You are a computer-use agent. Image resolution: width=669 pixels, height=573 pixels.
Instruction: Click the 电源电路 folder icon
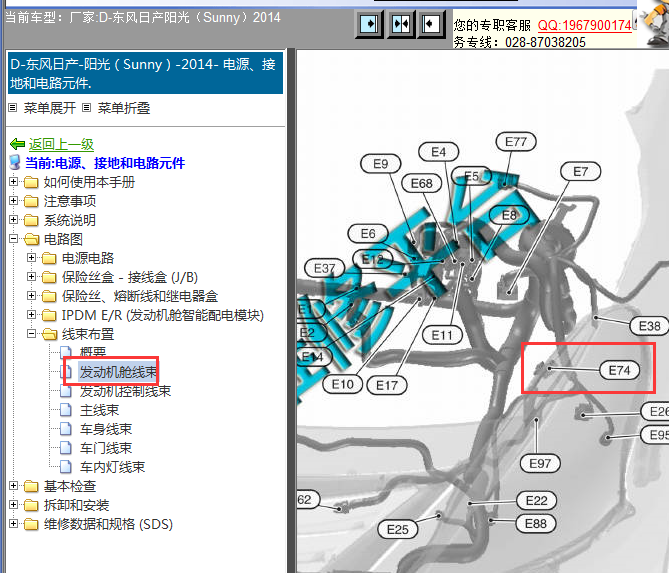pos(49,259)
